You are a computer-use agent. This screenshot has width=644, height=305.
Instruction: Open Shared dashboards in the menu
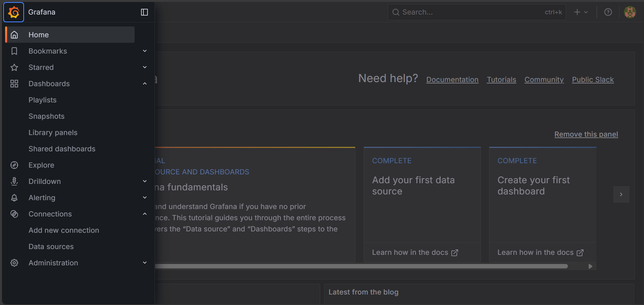pos(62,149)
